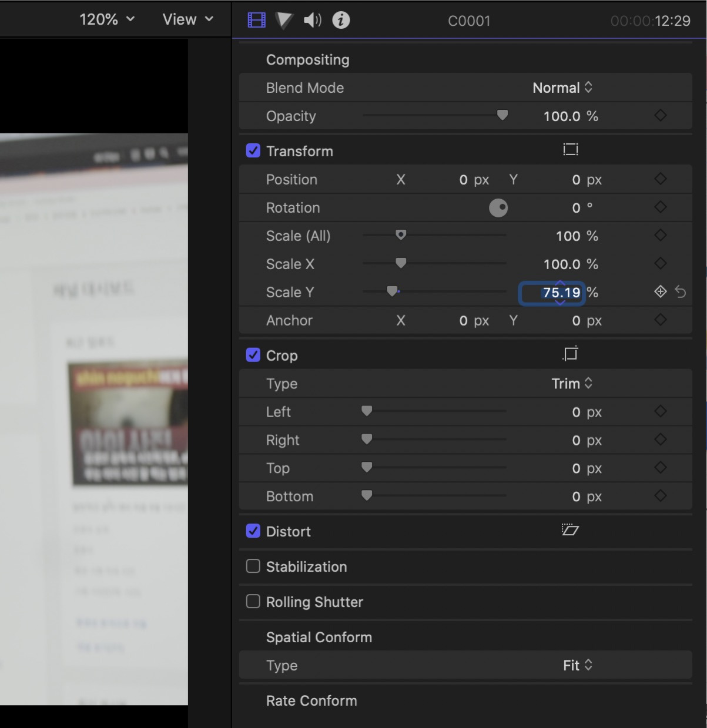Open the Crop Type Trim dropdown
This screenshot has height=728, width=707.
click(x=572, y=384)
